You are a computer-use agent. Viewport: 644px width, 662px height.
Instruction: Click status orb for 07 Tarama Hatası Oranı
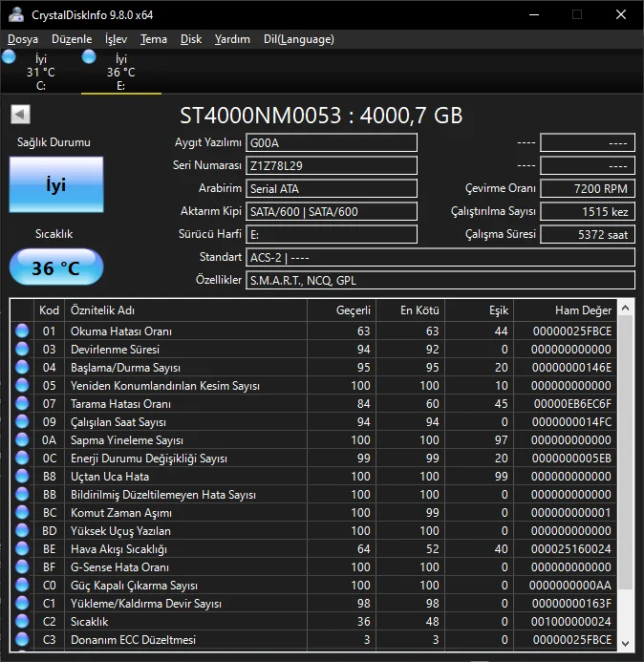22,403
